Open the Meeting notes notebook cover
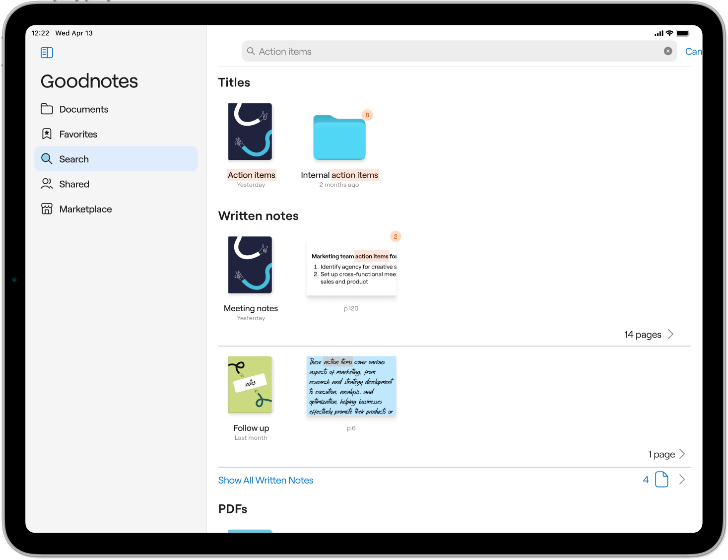 coord(251,265)
